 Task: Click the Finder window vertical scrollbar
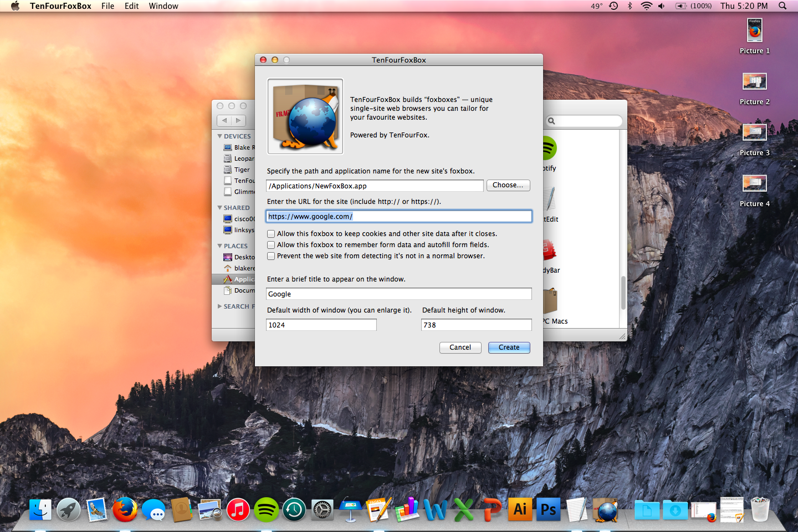[x=623, y=293]
